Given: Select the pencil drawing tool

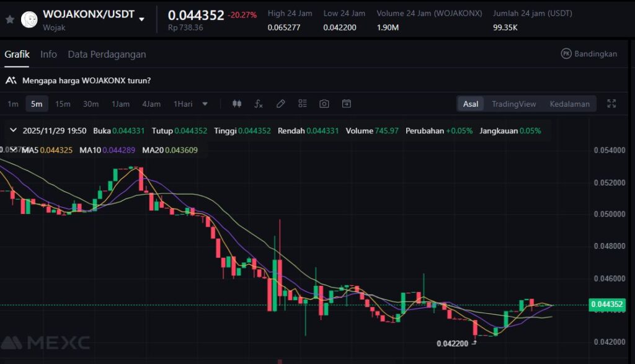Looking at the screenshot, I should [280, 104].
